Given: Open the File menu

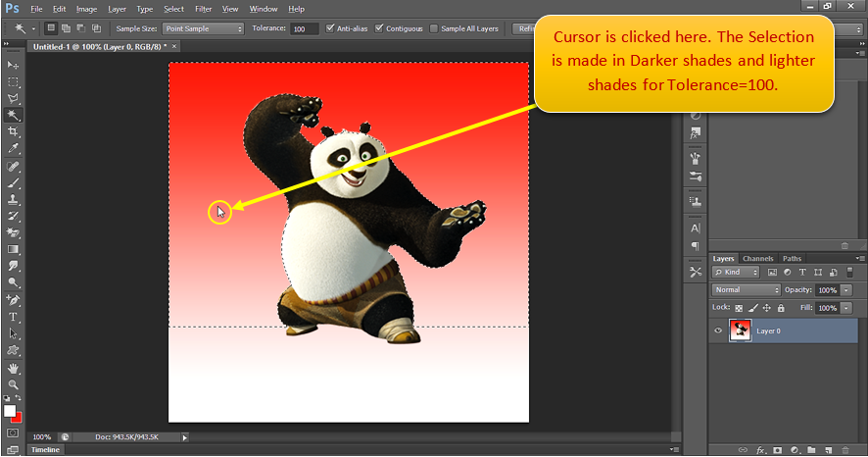Looking at the screenshot, I should (x=36, y=9).
